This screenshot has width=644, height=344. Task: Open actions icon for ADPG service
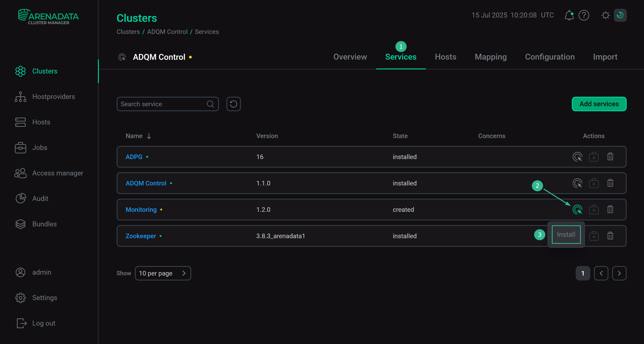tap(577, 157)
